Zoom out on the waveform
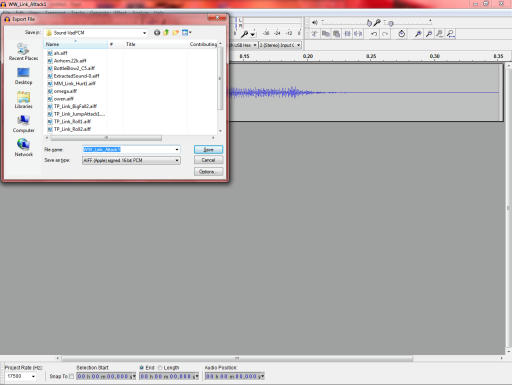The height and width of the screenshot is (385, 512). tap(429, 34)
